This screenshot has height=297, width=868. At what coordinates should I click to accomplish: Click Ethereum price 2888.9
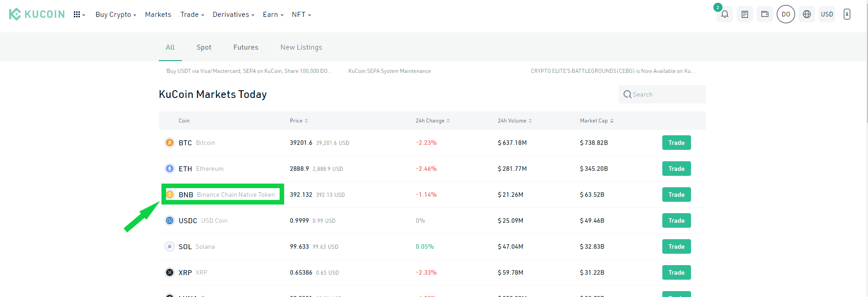[299, 169]
